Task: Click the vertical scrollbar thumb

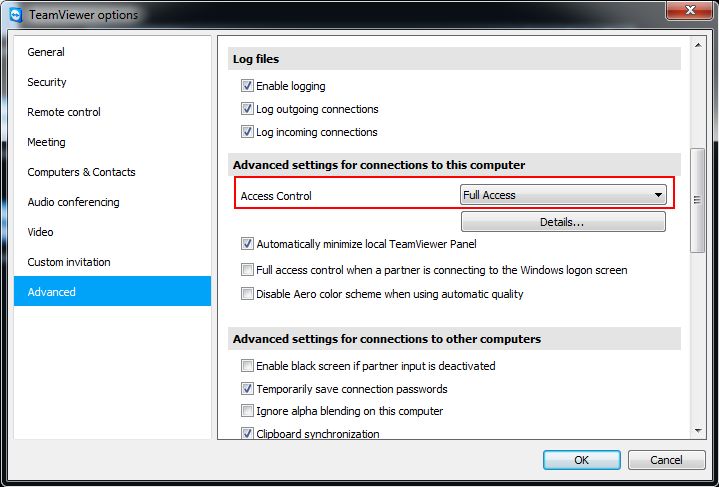Action: point(697,200)
